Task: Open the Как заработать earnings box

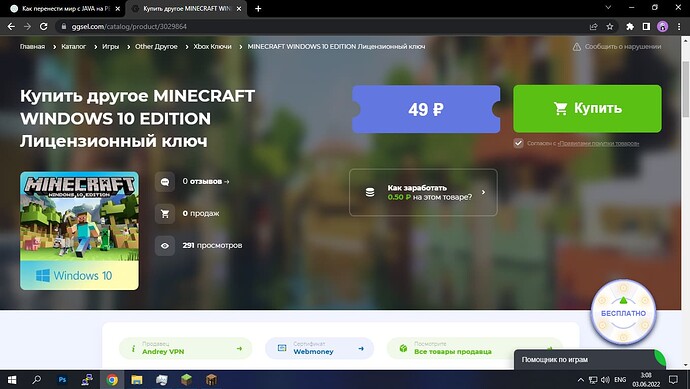Action: 423,192
